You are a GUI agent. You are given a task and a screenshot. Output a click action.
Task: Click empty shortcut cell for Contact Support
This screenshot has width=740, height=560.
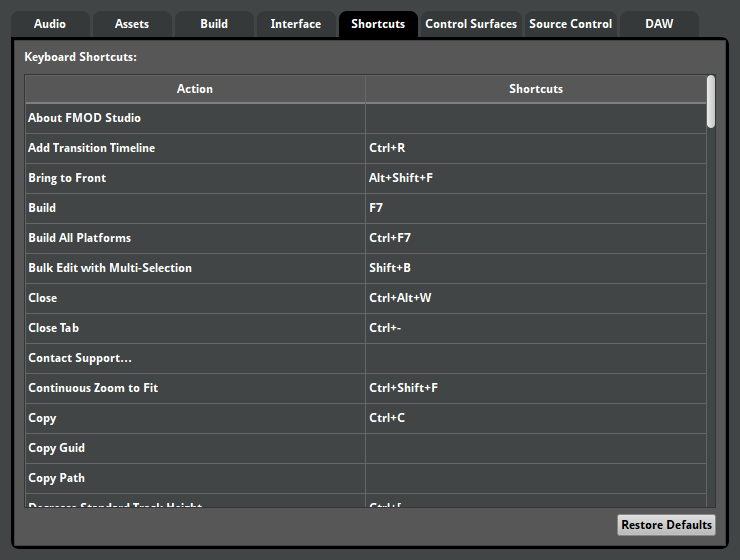535,358
